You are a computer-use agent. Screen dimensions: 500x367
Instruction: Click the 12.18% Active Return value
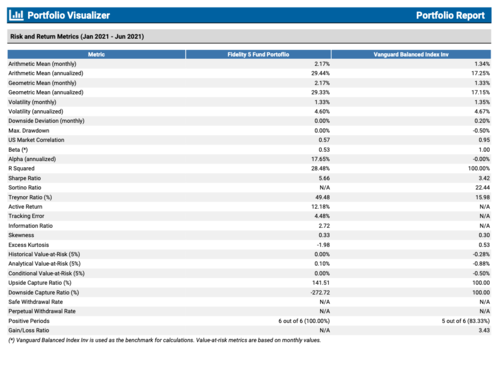click(x=320, y=207)
